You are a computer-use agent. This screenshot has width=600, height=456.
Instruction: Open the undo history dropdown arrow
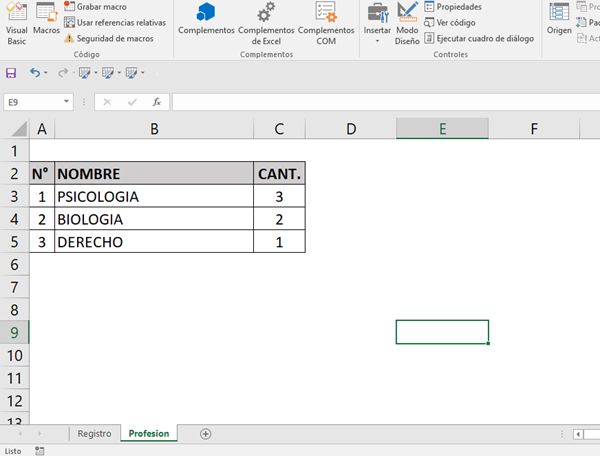pyautogui.click(x=46, y=72)
